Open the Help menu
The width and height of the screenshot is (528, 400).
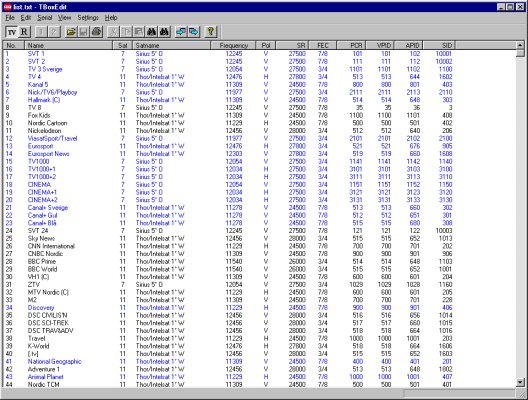pyautogui.click(x=110, y=18)
